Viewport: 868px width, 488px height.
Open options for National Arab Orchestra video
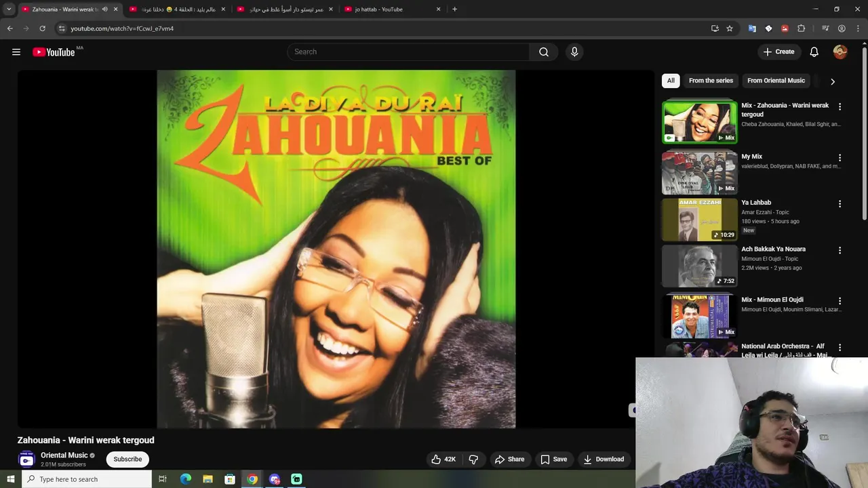(x=840, y=348)
